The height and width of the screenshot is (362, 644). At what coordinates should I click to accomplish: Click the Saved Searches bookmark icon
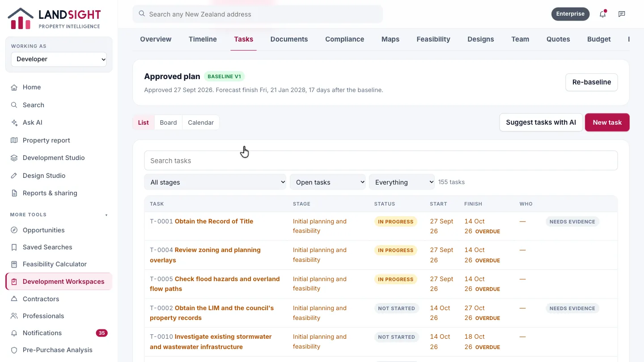click(x=14, y=247)
